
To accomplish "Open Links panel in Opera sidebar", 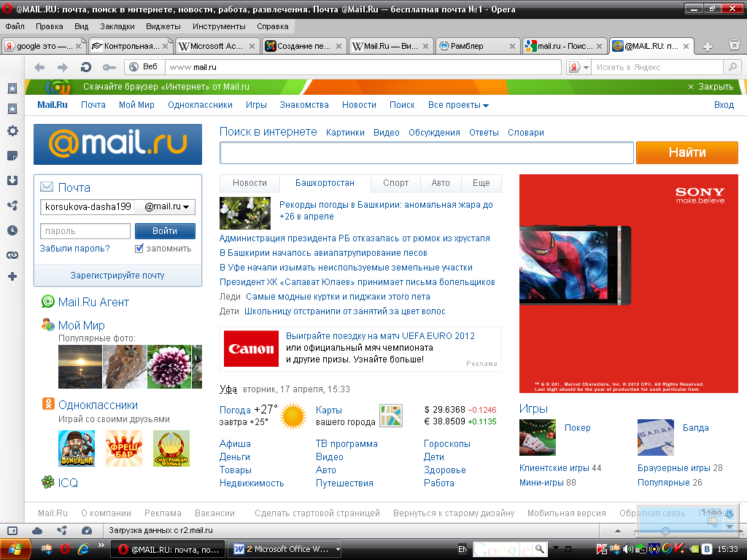I will coord(12,255).
